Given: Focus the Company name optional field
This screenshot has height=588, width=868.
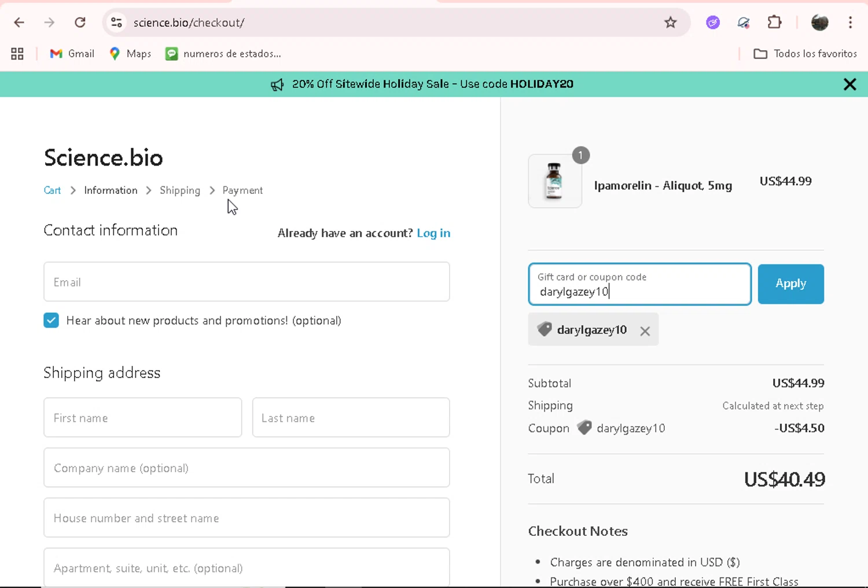Looking at the screenshot, I should (x=247, y=468).
